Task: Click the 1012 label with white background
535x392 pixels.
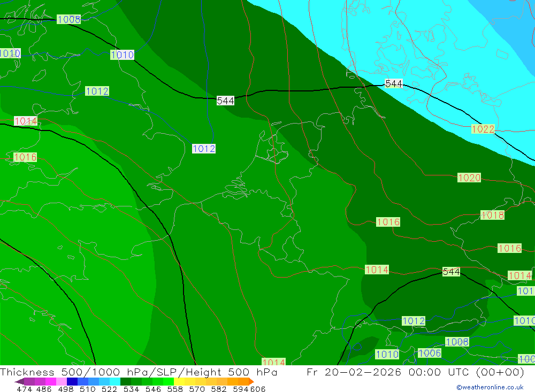Action: tap(204, 149)
